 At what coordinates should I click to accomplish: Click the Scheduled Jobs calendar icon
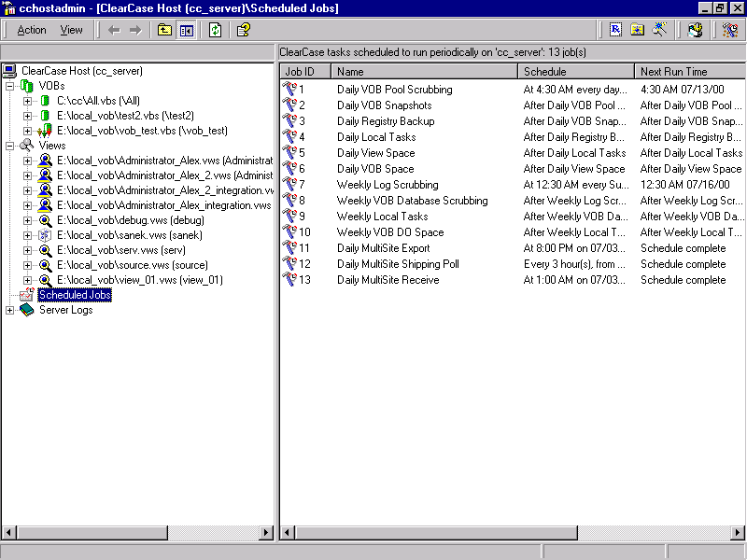(27, 295)
